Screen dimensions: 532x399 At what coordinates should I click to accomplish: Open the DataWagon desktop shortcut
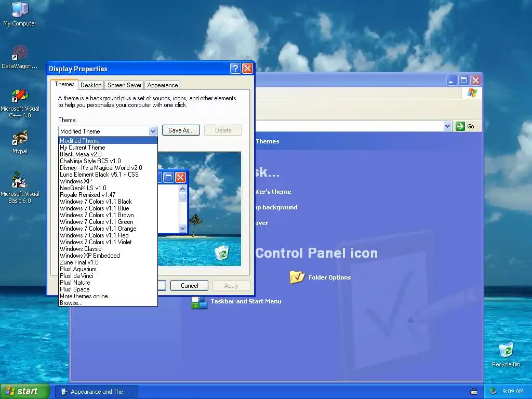click(x=20, y=57)
